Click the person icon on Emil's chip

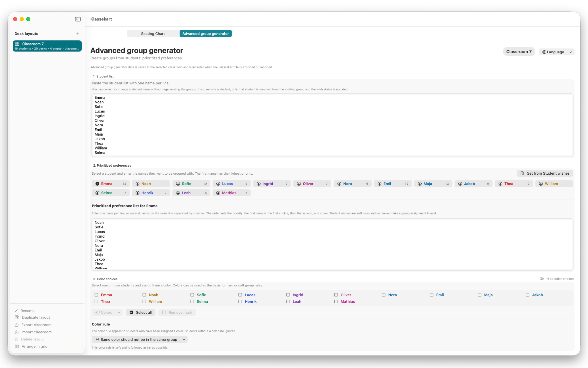pos(380,184)
